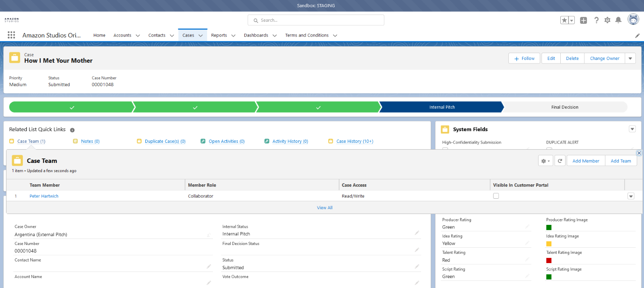Screen dimensions: 644x288
Task: Click the System Fields section icon
Action: click(x=445, y=130)
